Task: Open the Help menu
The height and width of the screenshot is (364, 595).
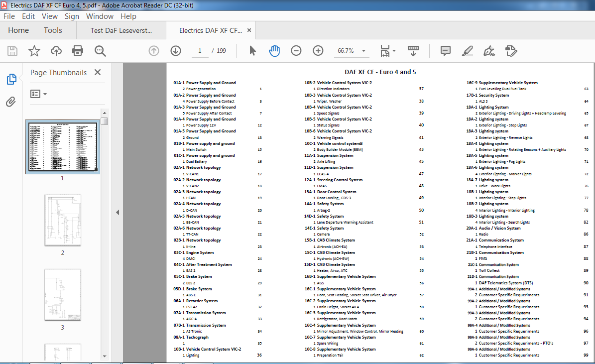Action: coord(128,16)
